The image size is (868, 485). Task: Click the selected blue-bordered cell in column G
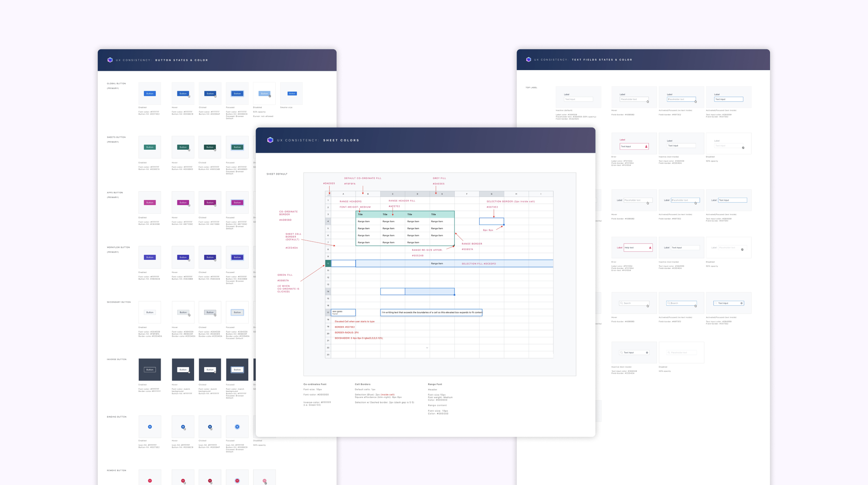click(x=491, y=221)
